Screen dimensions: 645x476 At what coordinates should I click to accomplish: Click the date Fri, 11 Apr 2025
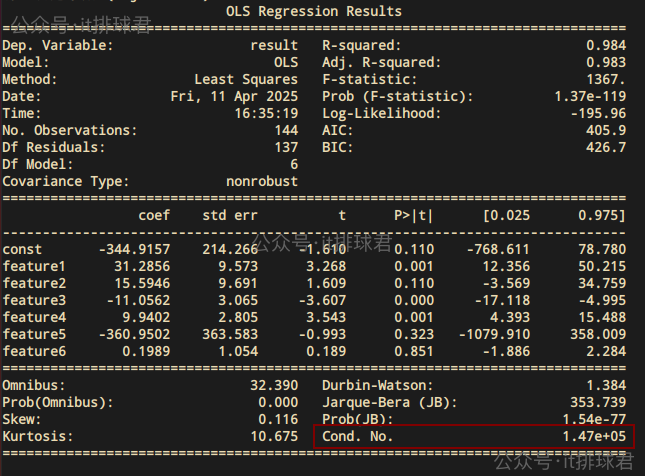click(234, 96)
